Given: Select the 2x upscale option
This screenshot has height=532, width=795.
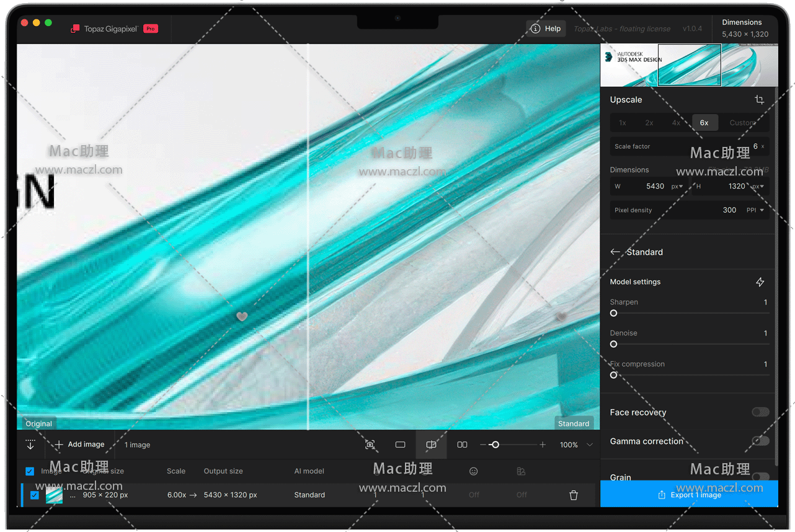Looking at the screenshot, I should tap(649, 123).
